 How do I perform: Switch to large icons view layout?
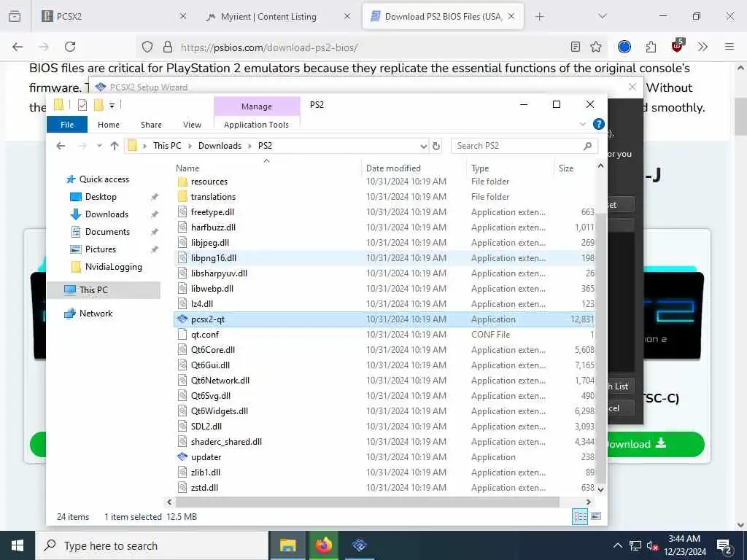click(595, 517)
